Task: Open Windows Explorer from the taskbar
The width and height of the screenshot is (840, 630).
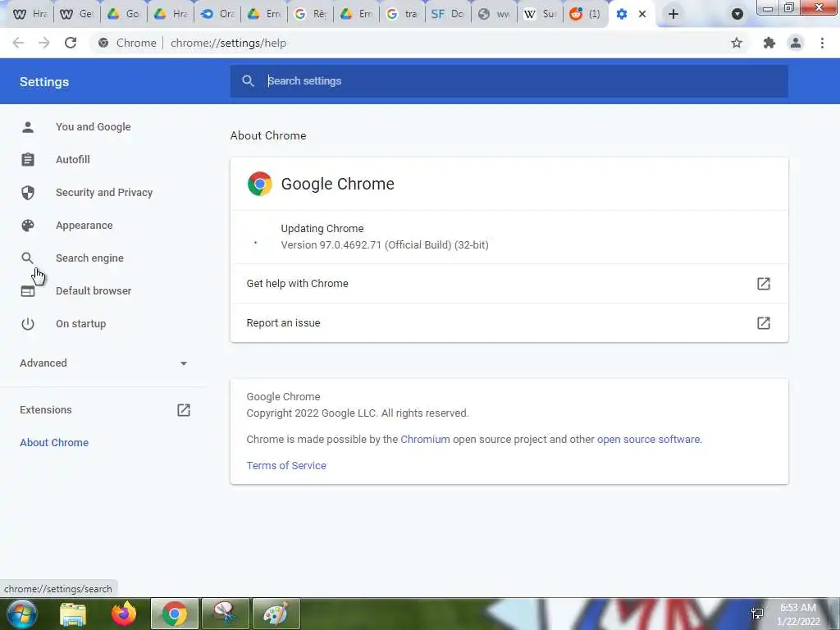Action: pos(73,614)
